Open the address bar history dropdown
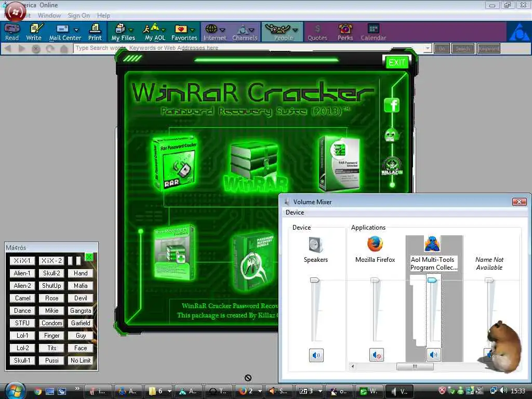Screen dimensions: 532x399 tap(428, 48)
